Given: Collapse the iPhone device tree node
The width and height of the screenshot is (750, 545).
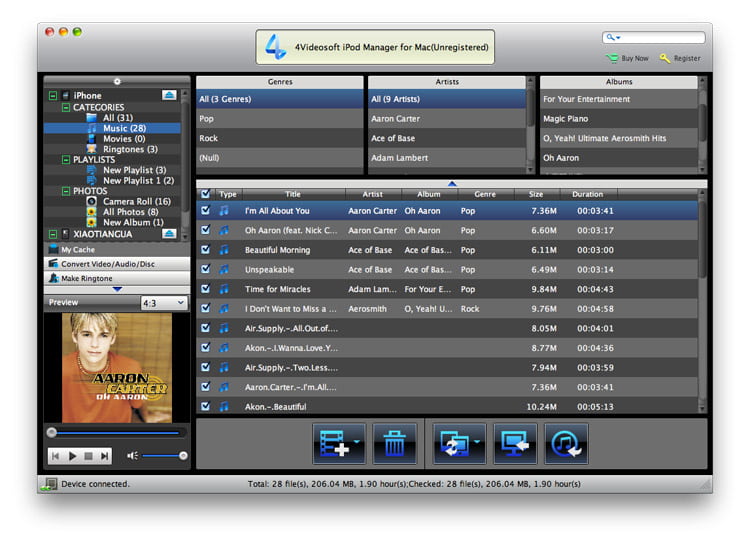Looking at the screenshot, I should pyautogui.click(x=53, y=96).
